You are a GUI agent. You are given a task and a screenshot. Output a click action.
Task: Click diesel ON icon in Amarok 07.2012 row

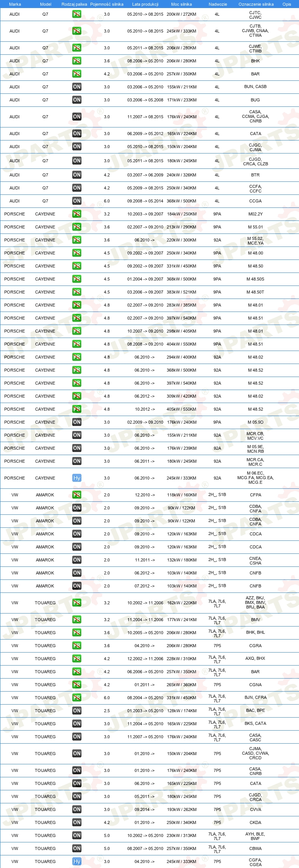click(77, 586)
